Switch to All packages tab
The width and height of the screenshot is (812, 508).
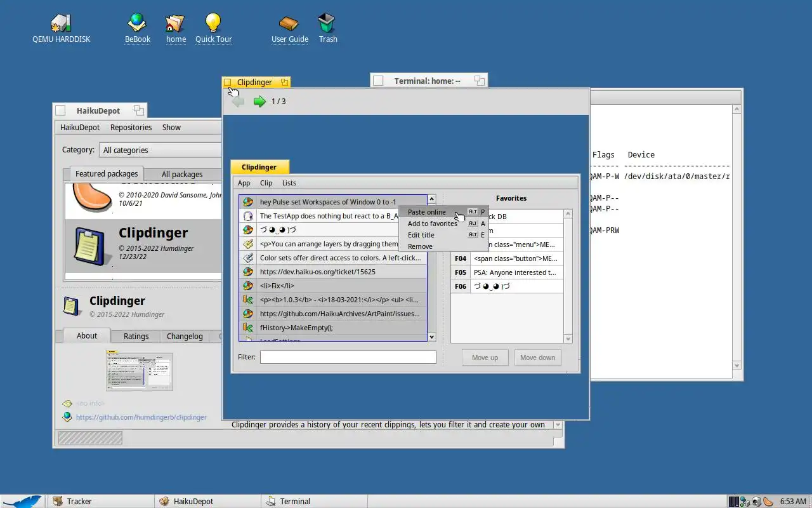(182, 174)
